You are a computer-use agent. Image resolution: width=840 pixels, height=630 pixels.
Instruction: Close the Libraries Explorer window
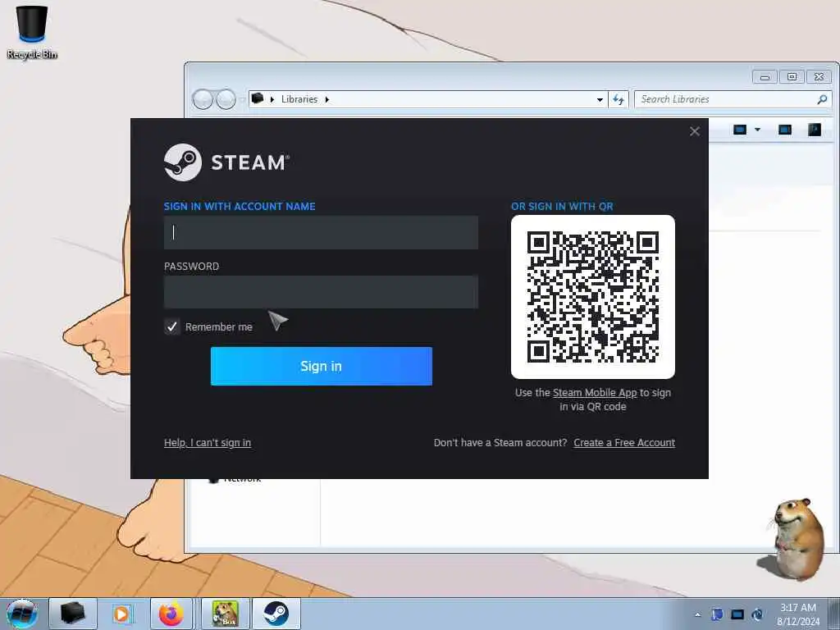[819, 77]
